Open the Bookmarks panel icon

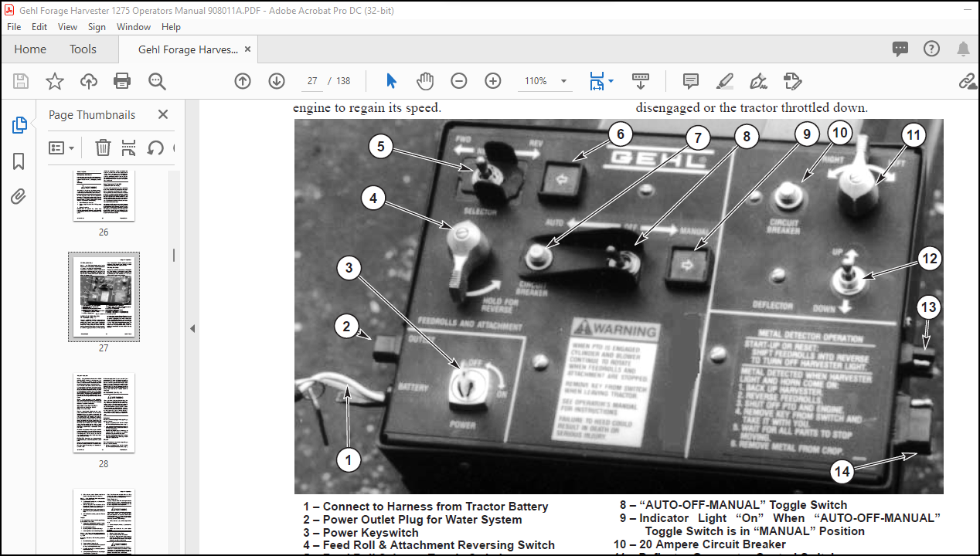tap(19, 161)
